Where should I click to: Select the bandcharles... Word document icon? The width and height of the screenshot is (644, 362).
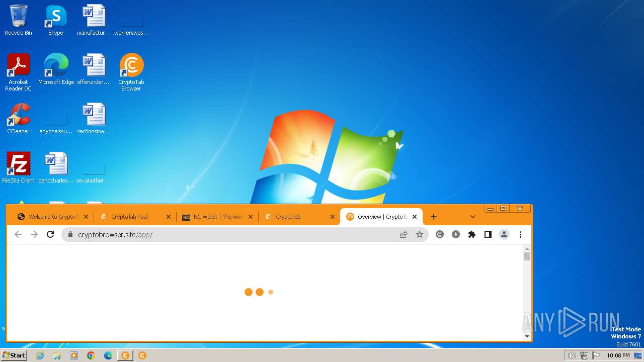point(56,167)
